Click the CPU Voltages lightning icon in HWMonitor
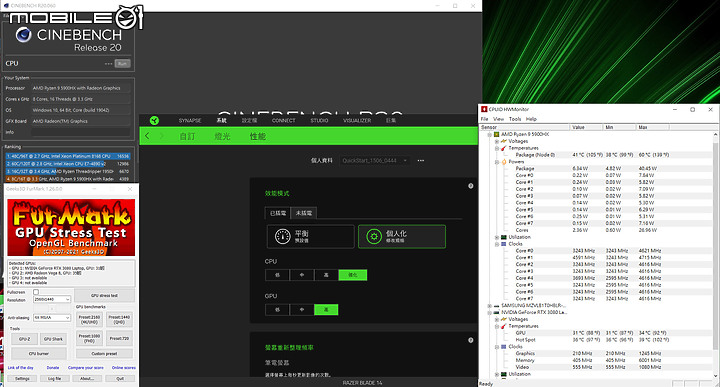 pyautogui.click(x=503, y=141)
